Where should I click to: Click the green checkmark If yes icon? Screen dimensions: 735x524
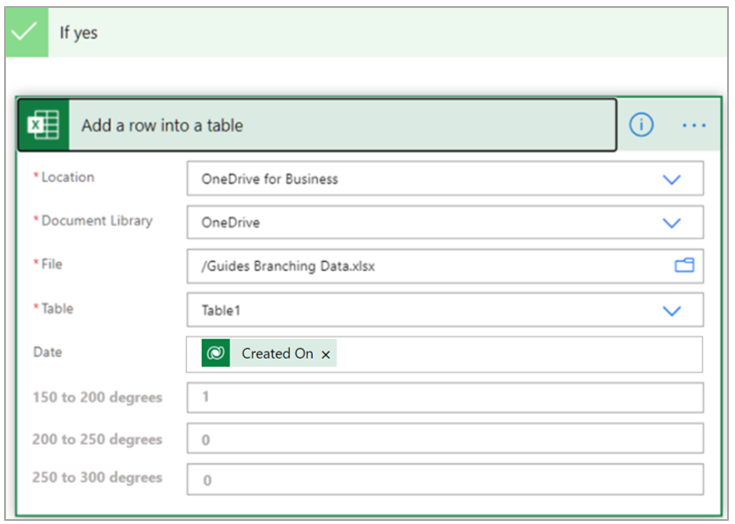coord(25,32)
